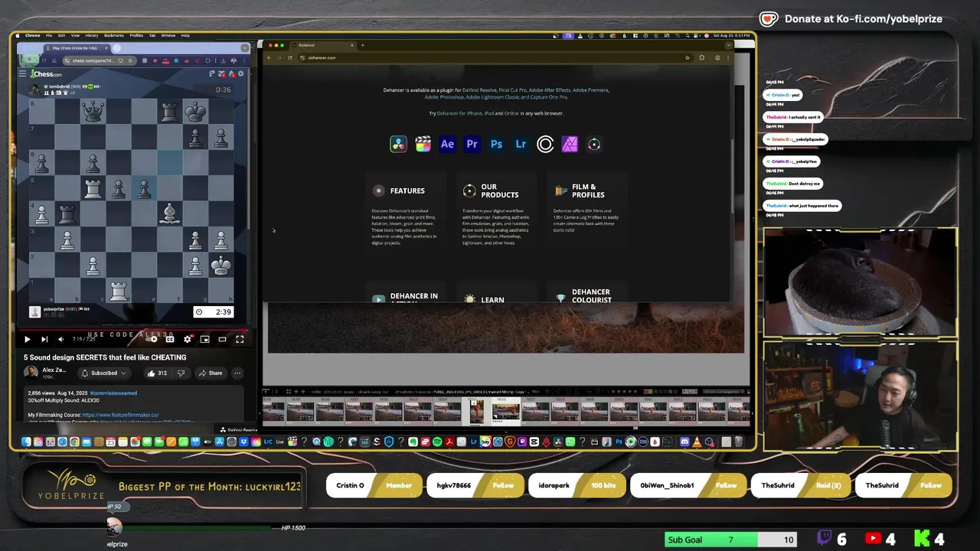The image size is (980, 551).
Task: Toggle YouTube theater mode
Action: [222, 339]
